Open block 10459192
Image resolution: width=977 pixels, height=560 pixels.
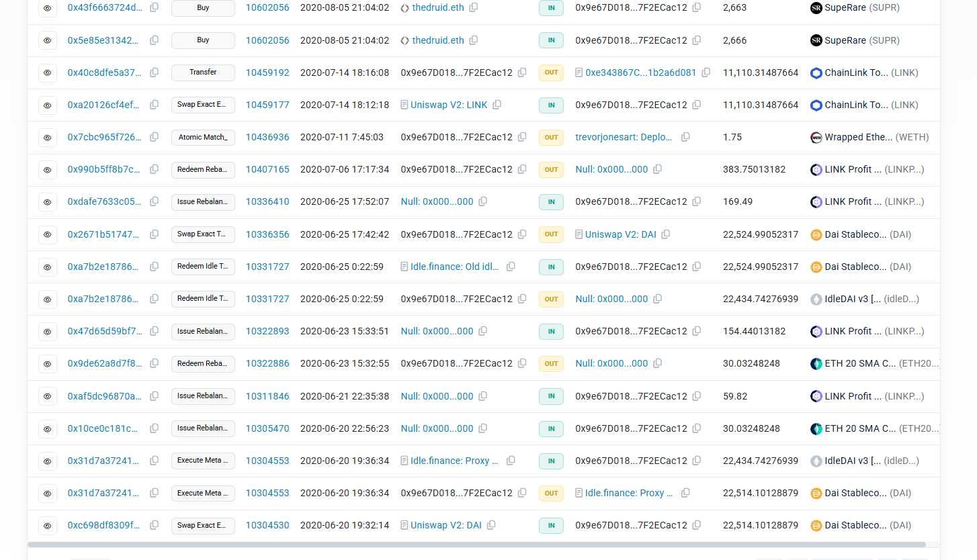click(267, 73)
